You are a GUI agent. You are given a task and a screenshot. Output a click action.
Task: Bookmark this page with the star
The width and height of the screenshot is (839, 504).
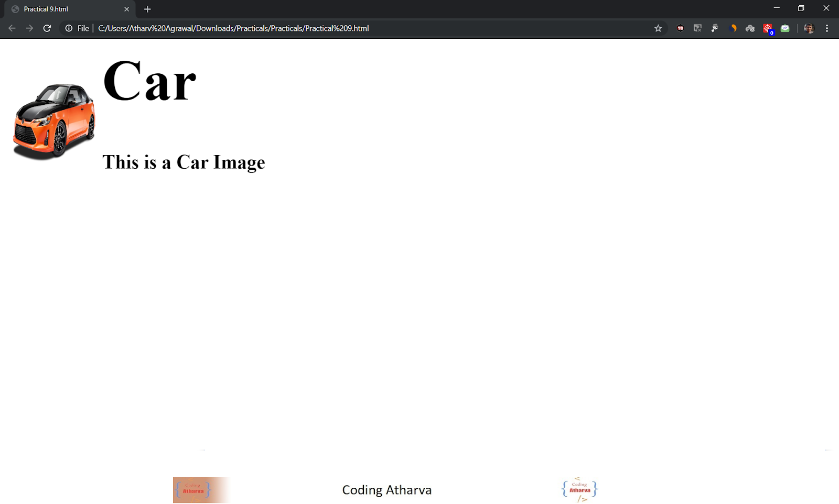coord(658,28)
